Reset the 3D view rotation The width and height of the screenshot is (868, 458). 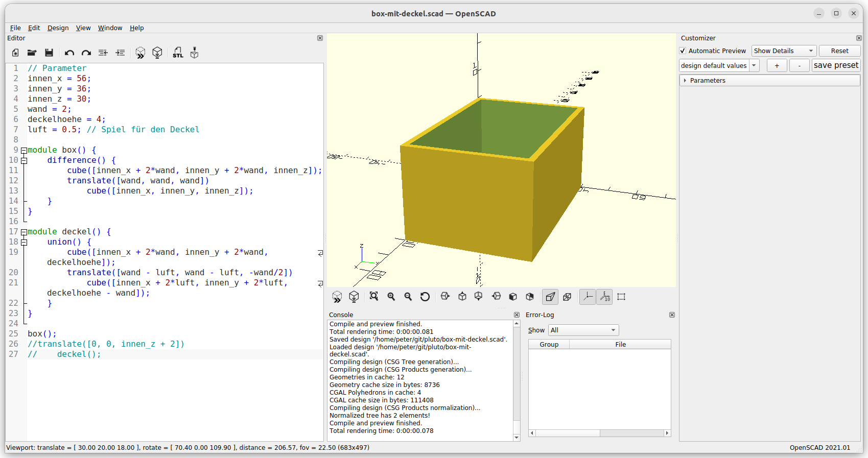coord(425,297)
